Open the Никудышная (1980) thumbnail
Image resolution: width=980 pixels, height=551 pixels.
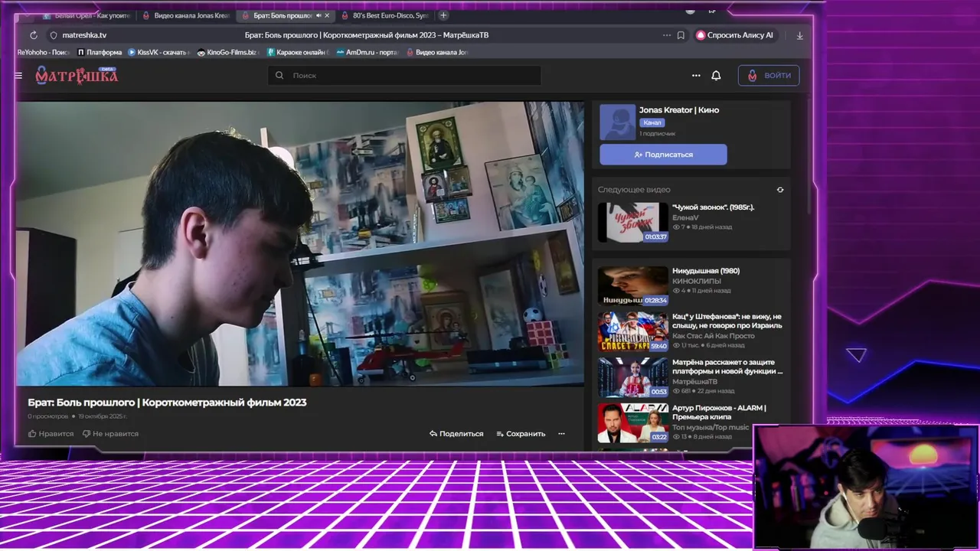click(x=633, y=285)
